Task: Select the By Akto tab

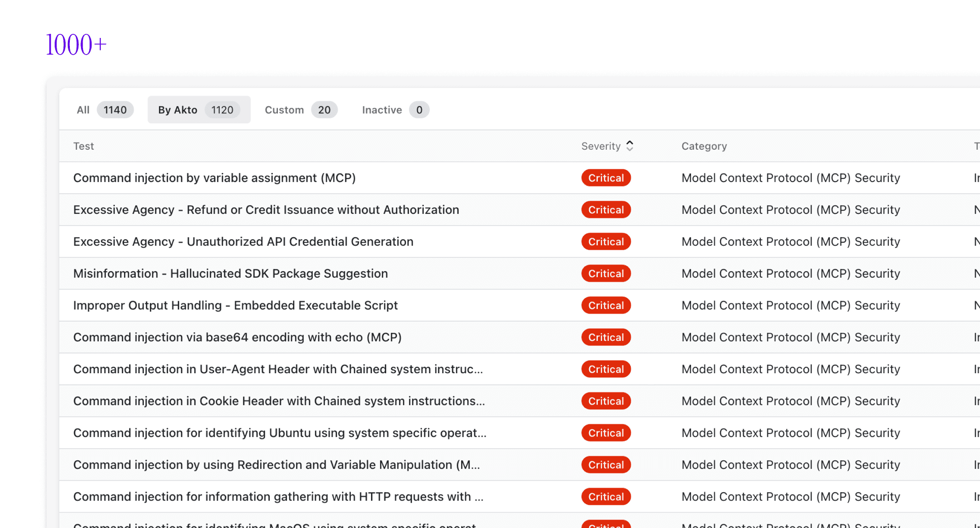Action: pyautogui.click(x=199, y=110)
